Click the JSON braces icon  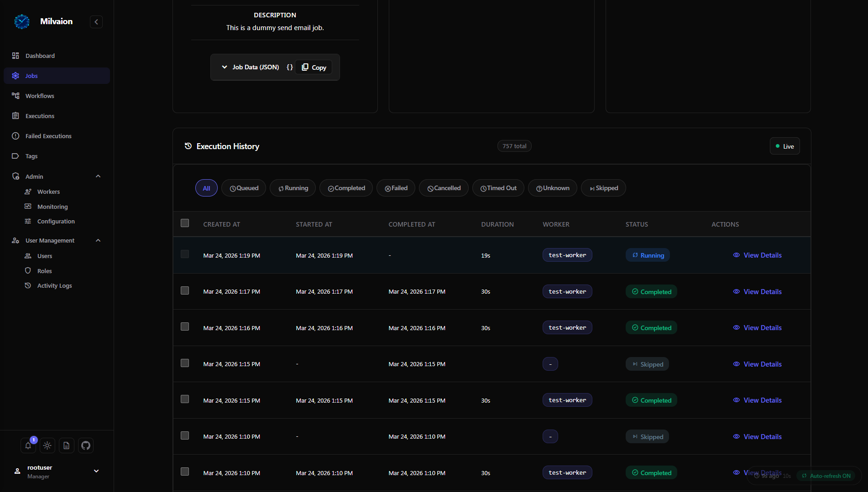pos(289,67)
